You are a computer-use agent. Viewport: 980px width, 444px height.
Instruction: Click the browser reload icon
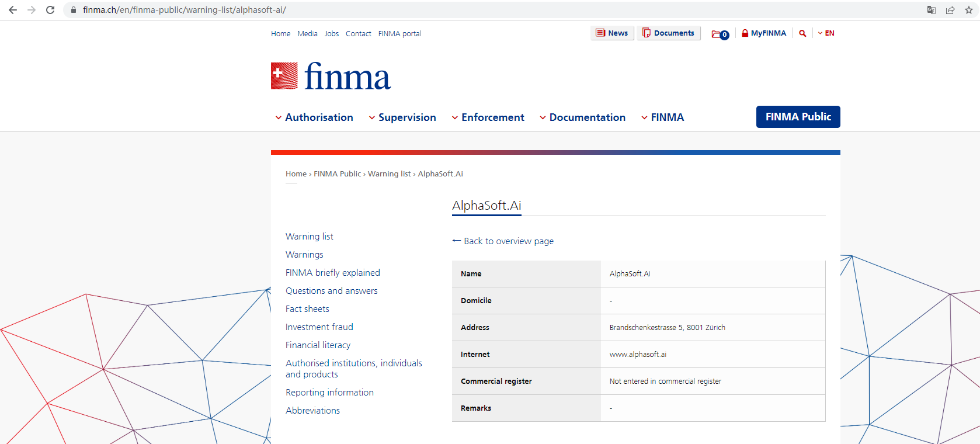tap(50, 10)
